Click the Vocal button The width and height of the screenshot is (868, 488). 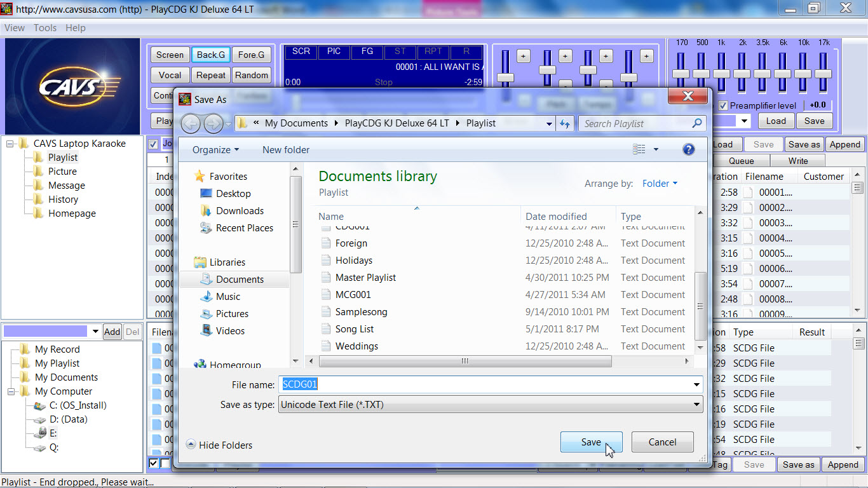coord(170,75)
